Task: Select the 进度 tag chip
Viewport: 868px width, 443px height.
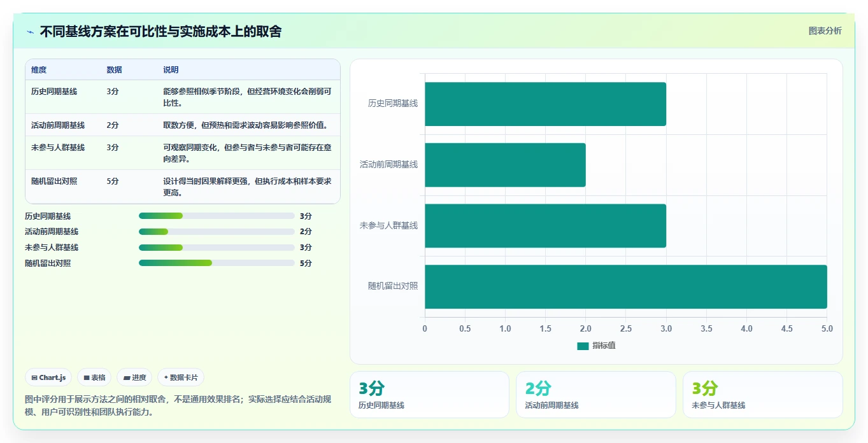Action: (x=134, y=377)
